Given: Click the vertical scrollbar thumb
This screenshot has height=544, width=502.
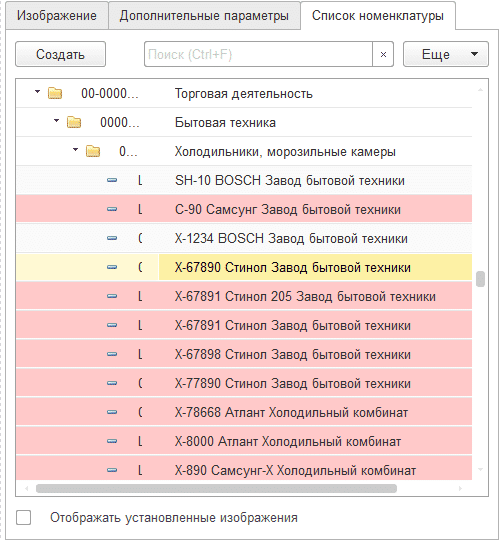Looking at the screenshot, I should (x=480, y=279).
